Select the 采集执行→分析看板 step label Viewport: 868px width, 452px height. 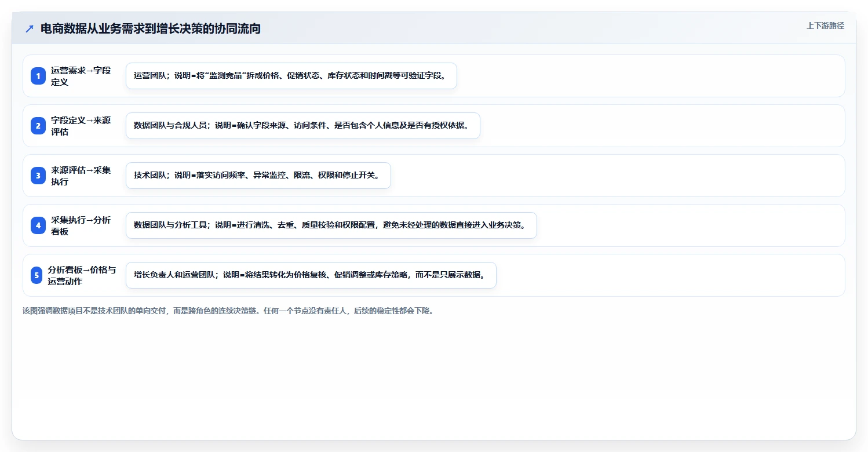pos(81,225)
